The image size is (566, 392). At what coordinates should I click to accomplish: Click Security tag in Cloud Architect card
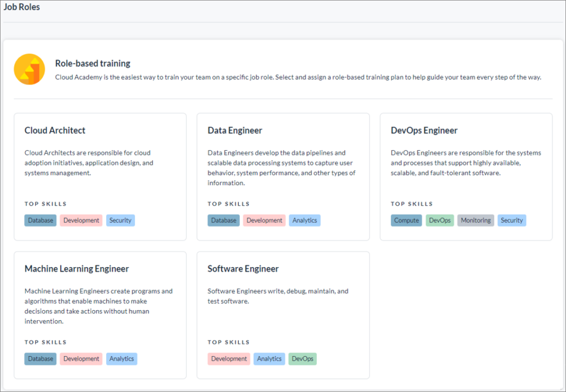point(120,220)
